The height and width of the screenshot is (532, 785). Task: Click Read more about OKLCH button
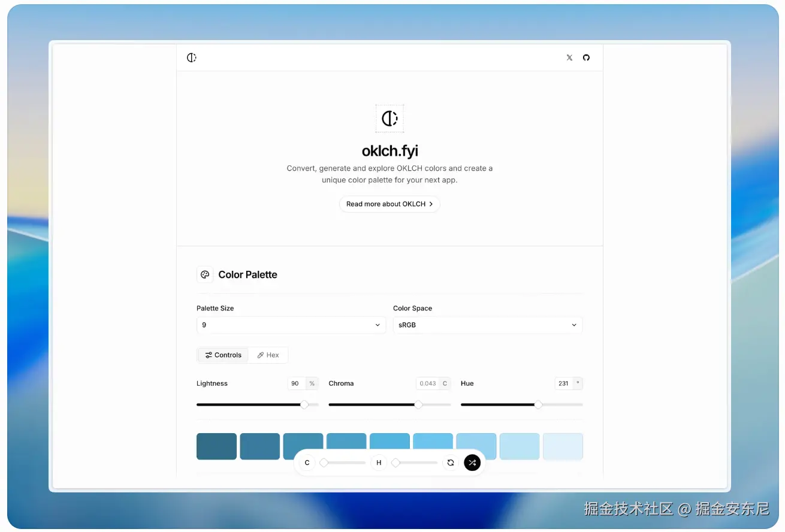390,204
